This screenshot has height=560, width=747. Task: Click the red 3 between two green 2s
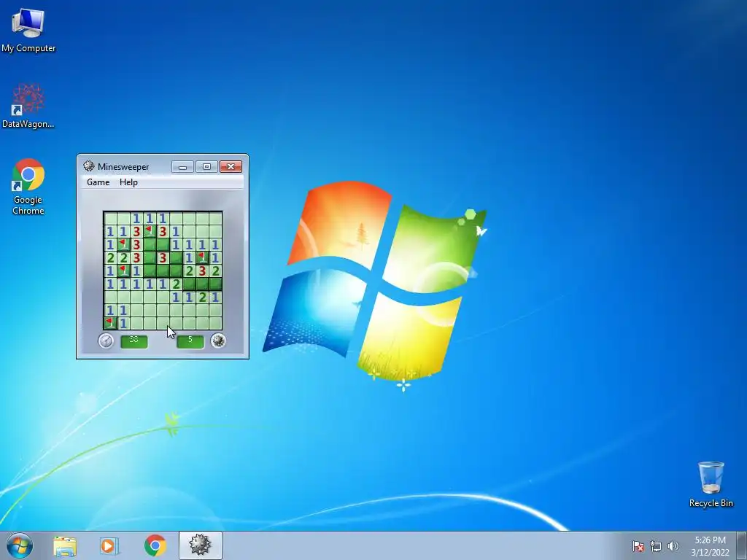(203, 271)
